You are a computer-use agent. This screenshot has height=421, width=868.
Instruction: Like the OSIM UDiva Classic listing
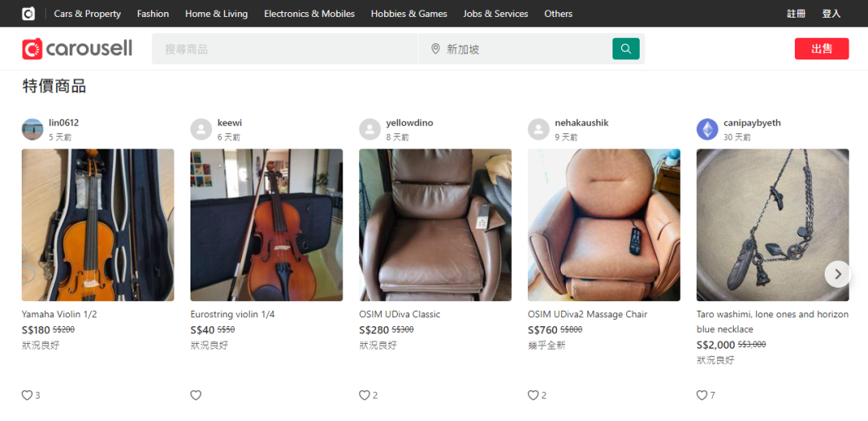(x=364, y=395)
